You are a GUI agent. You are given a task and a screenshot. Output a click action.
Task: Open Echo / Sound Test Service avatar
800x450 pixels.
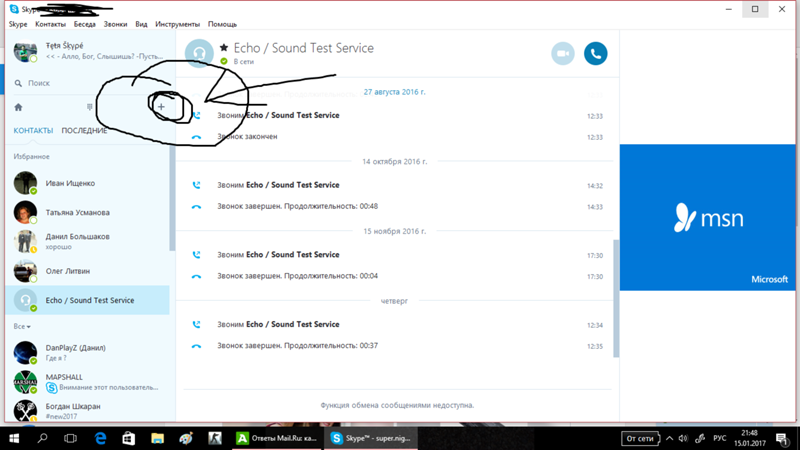point(199,53)
